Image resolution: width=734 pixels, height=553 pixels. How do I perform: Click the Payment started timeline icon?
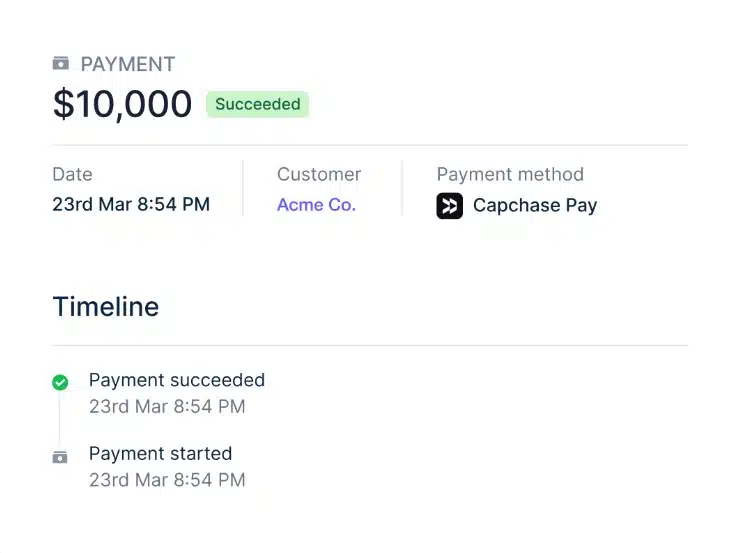coord(60,457)
